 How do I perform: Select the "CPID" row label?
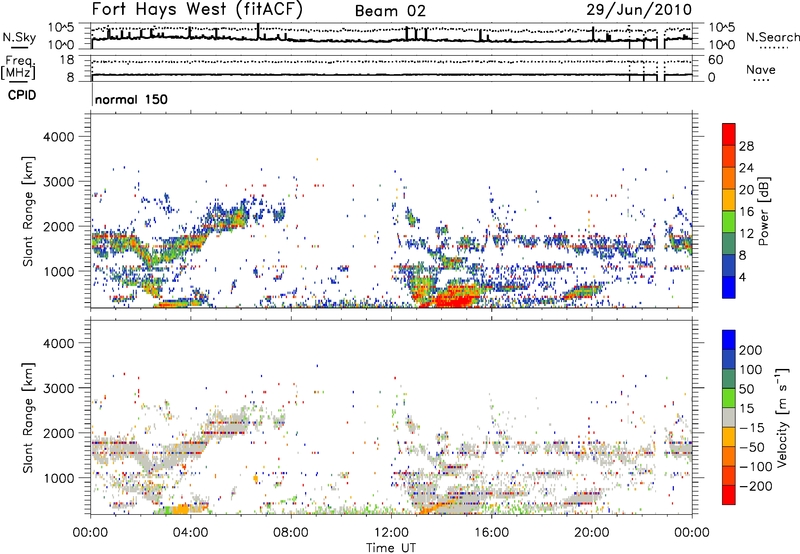click(22, 95)
